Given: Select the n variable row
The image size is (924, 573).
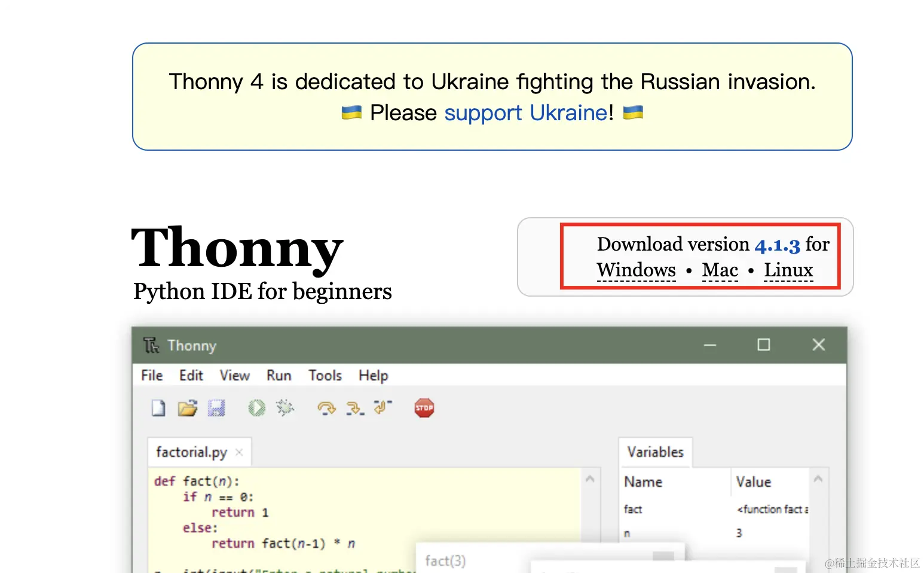Looking at the screenshot, I should tap(716, 533).
